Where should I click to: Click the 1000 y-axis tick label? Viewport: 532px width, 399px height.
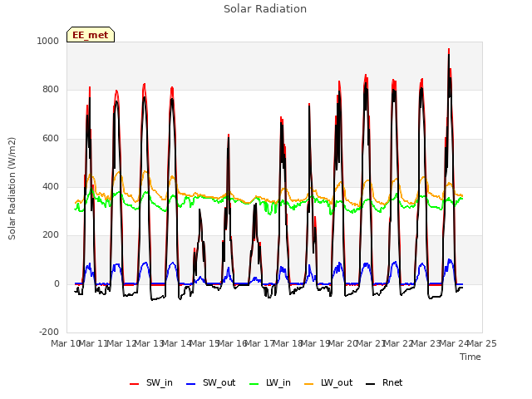click(48, 41)
